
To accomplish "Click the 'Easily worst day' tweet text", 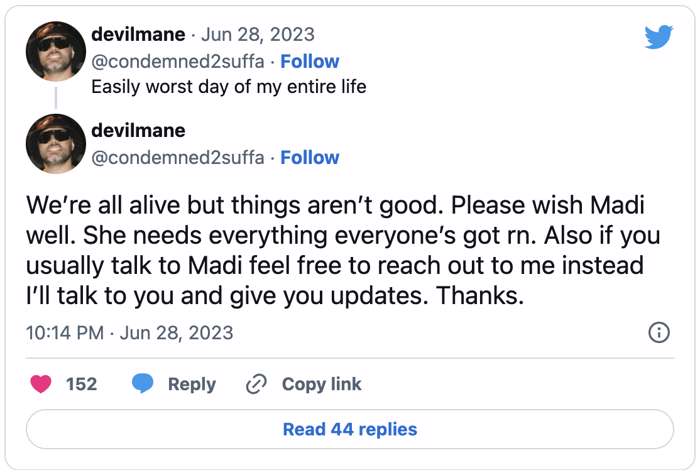I will click(x=229, y=87).
